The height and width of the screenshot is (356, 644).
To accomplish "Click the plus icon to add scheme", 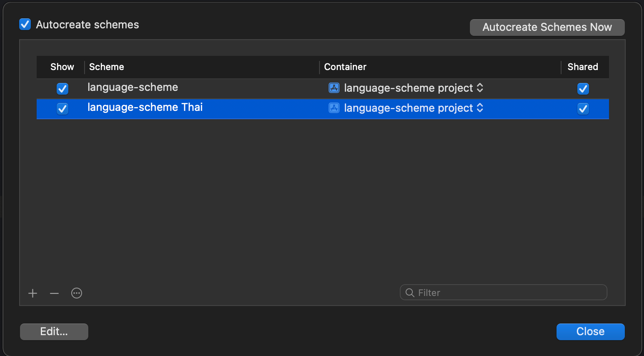I will 33,293.
